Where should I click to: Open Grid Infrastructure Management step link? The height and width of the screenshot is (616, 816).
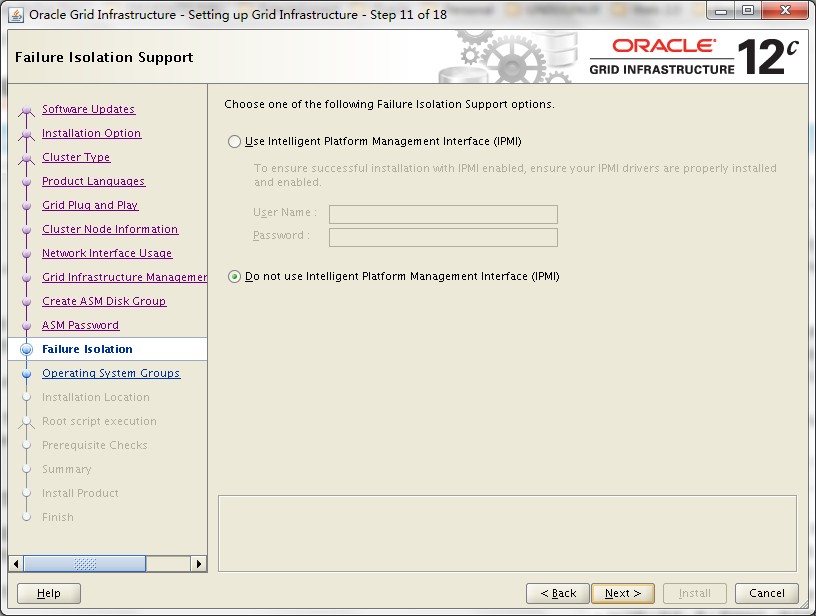coord(124,277)
